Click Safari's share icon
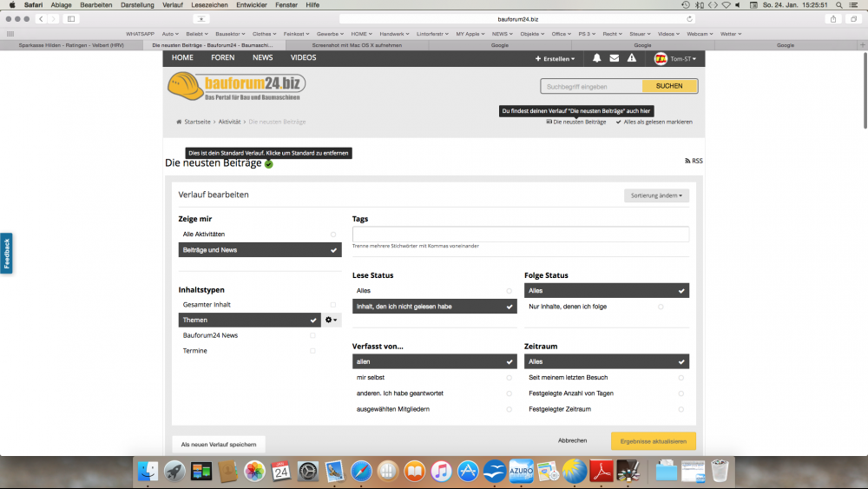The image size is (868, 489). [833, 19]
